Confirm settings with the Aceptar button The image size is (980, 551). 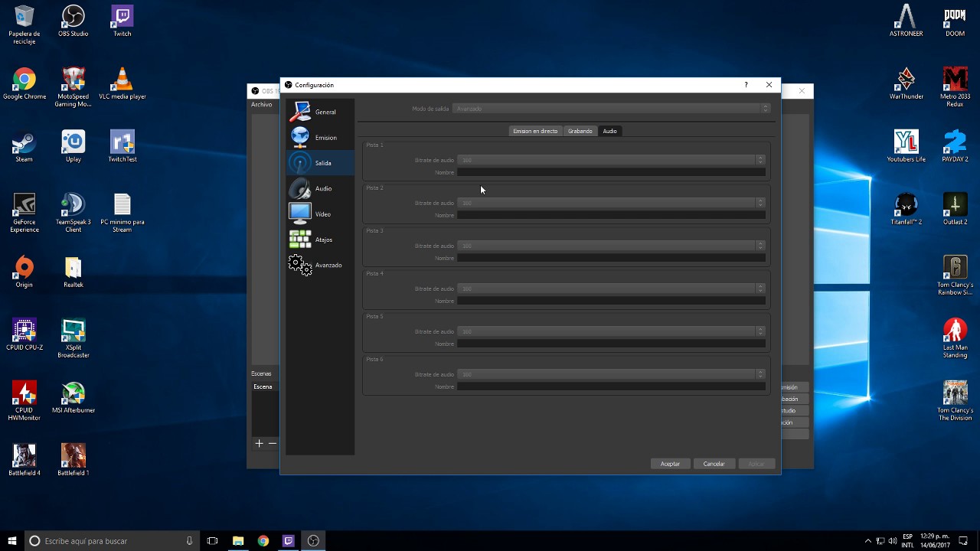click(670, 464)
